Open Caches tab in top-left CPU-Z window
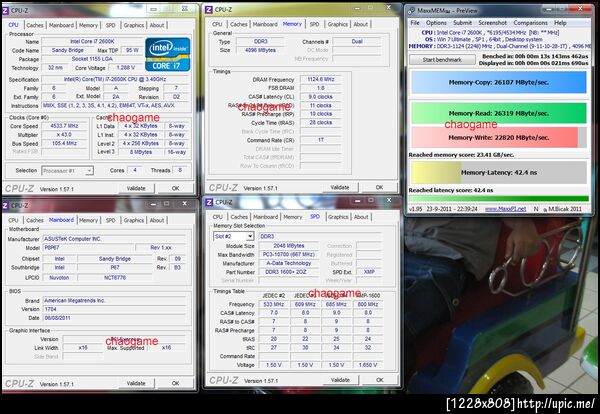Viewport: 600px width, 414px height. tap(35, 25)
